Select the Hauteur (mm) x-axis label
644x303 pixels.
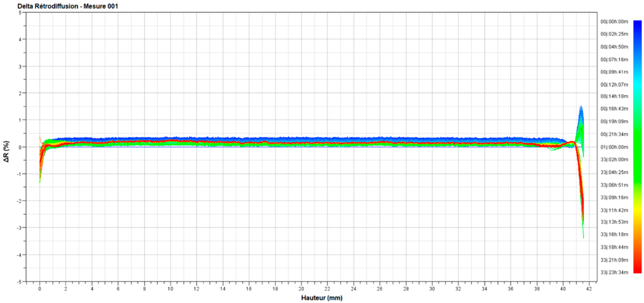pos(321,298)
